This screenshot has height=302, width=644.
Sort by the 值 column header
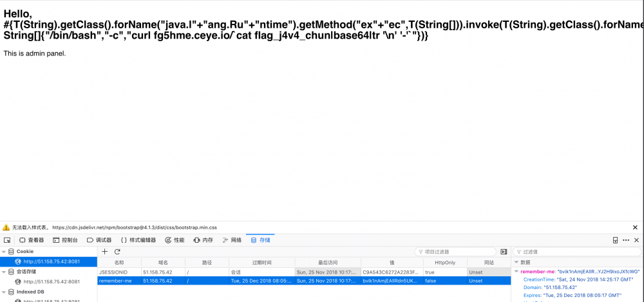(392, 263)
